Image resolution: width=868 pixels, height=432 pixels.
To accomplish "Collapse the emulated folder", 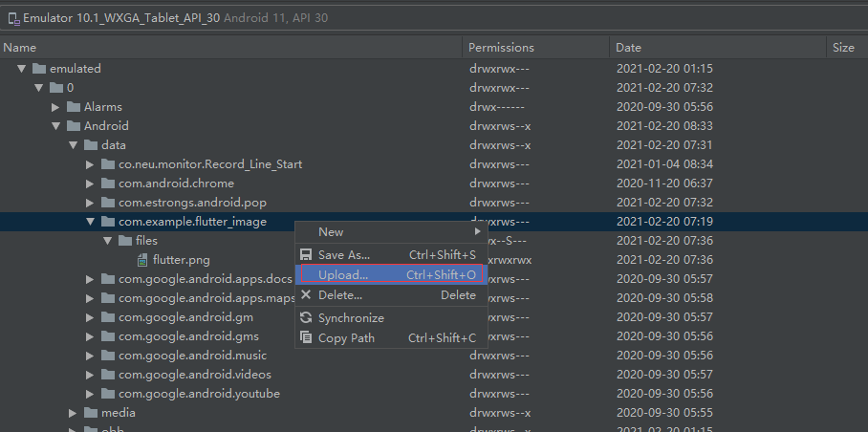I will (x=22, y=69).
